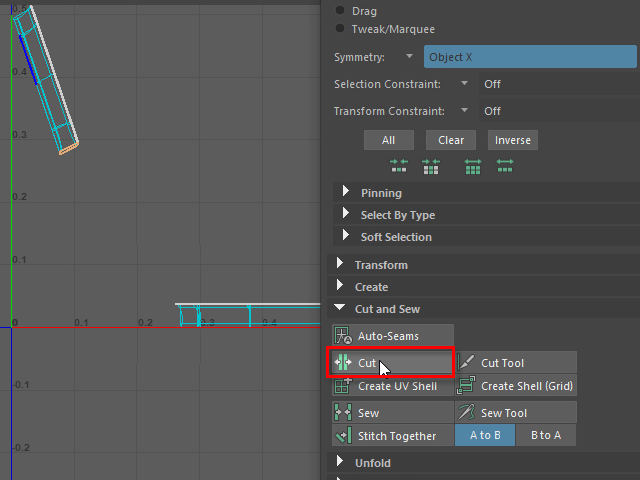Click the rightmost grow selection icon below Inverse
The width and height of the screenshot is (640, 480).
pyautogui.click(x=505, y=166)
